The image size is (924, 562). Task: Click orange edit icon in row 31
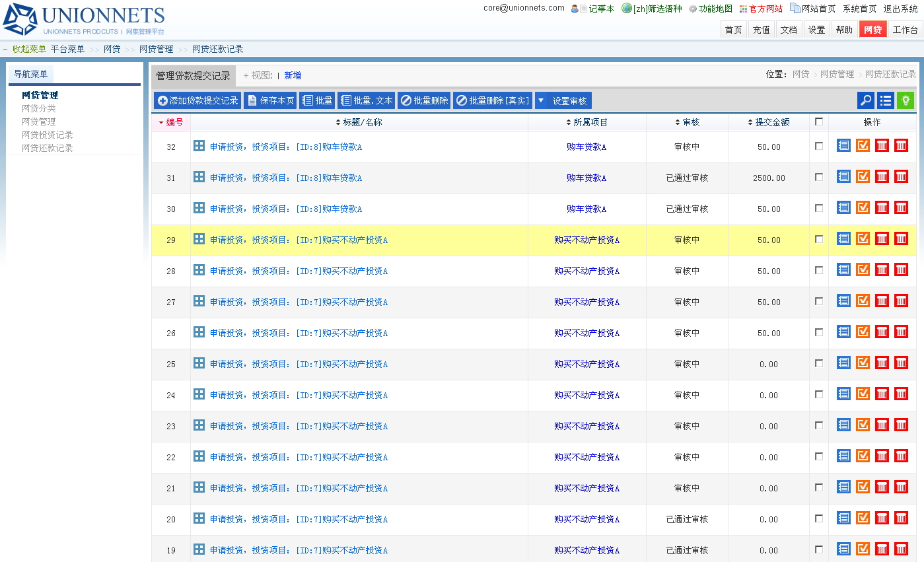coord(863,177)
